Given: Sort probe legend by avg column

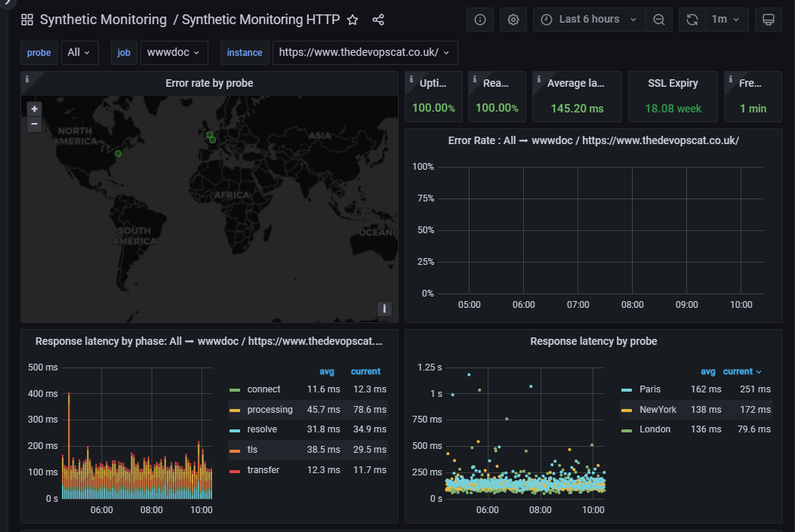Looking at the screenshot, I should point(707,371).
